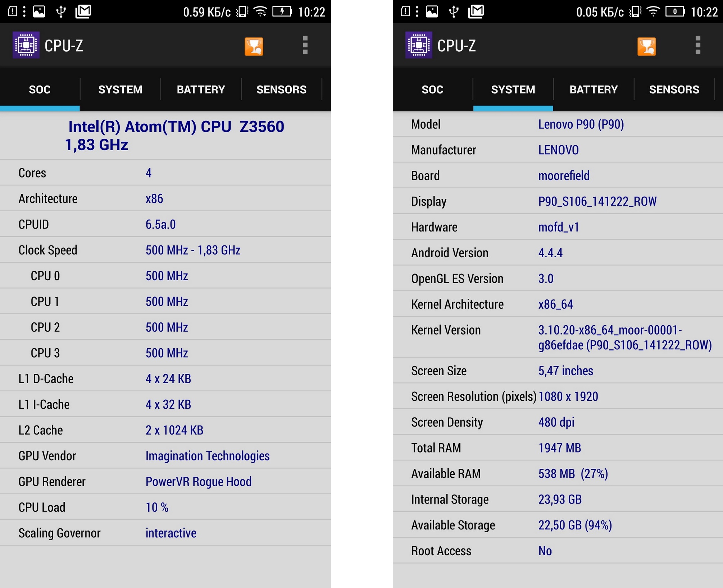Tap Gmail notification icon in right status bar

(x=476, y=12)
